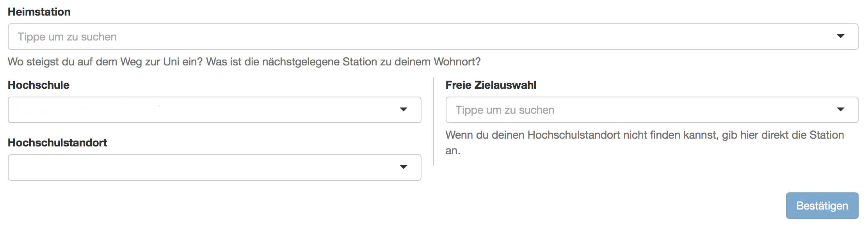Image resolution: width=868 pixels, height=229 pixels.
Task: Click the hint text below Heimstation field
Action: [x=244, y=62]
